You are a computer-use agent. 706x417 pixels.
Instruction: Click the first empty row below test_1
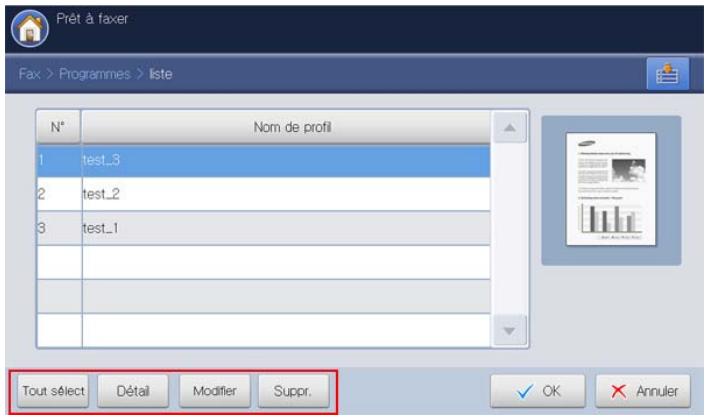[x=263, y=262]
